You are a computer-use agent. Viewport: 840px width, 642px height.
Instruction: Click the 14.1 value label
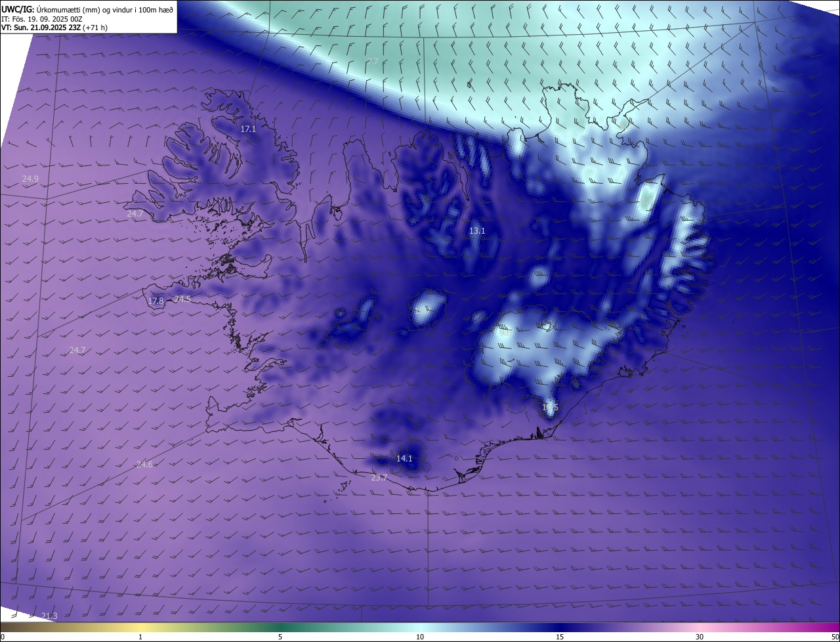point(404,458)
